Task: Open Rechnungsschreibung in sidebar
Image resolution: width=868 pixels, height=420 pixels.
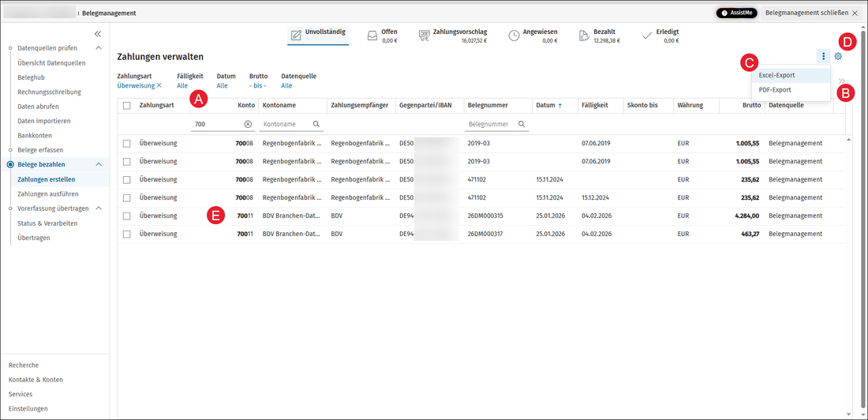Action: pos(49,92)
